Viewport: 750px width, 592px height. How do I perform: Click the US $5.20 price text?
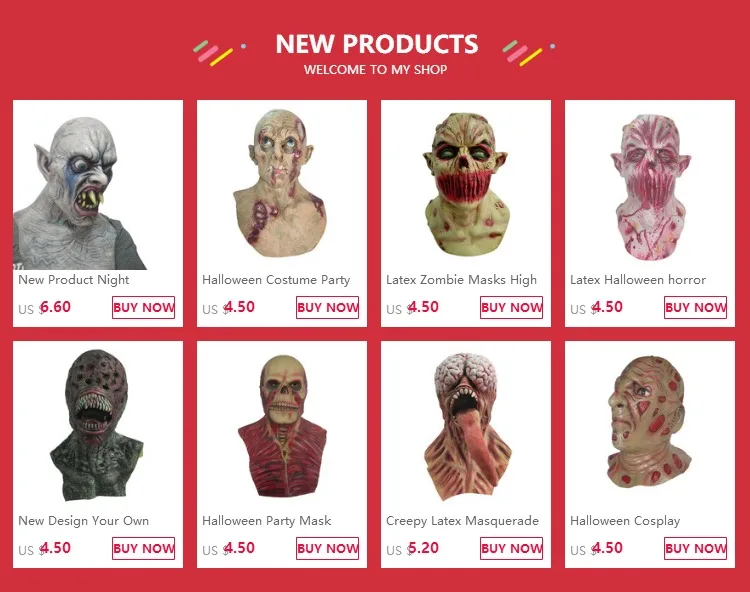[412, 548]
